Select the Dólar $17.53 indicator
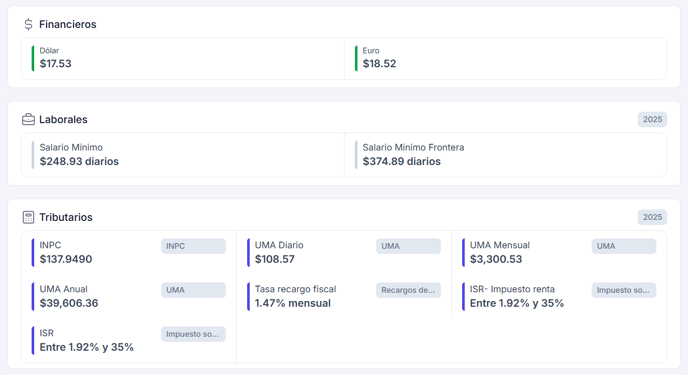This screenshot has height=375, width=688. tap(183, 58)
